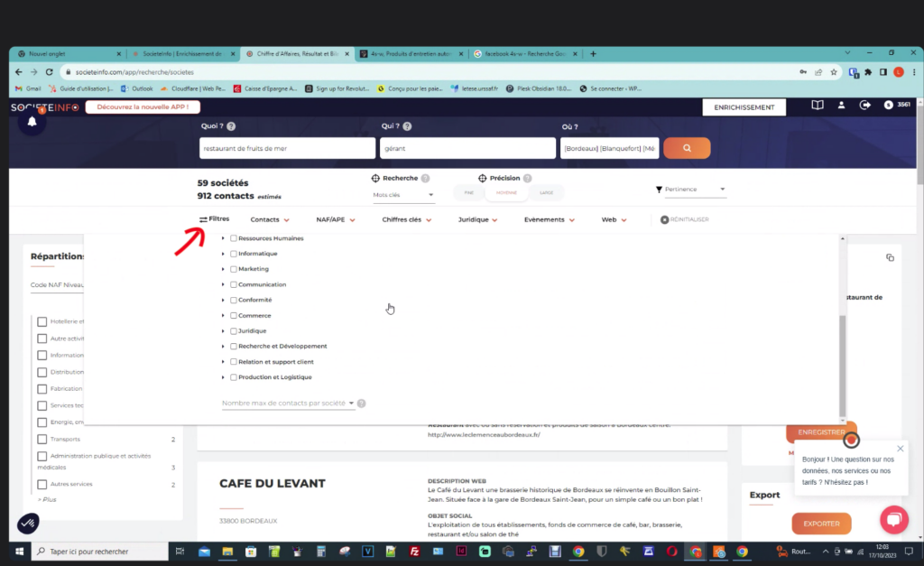Screen dimensions: 924x566
Task: Click help icon next to Précision
Action: [x=527, y=179]
